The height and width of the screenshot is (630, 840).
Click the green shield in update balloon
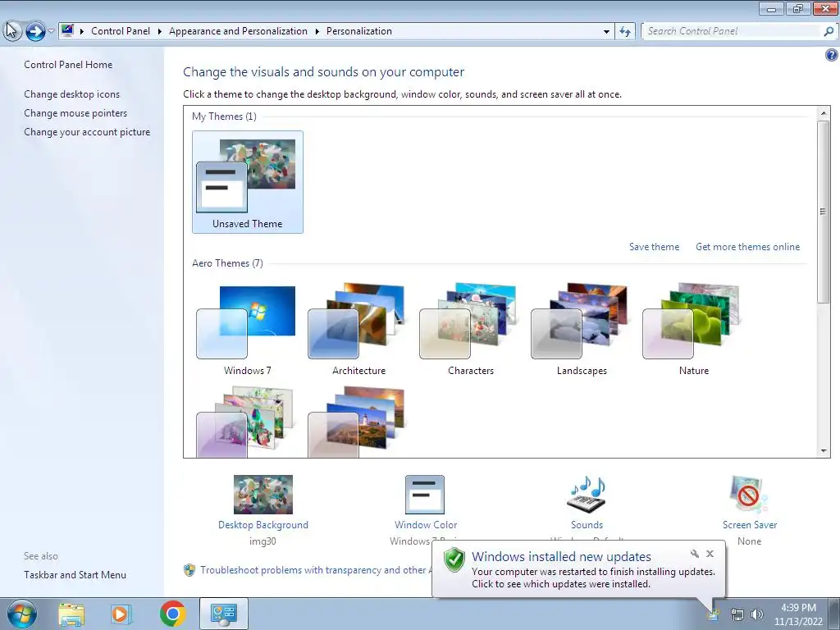[x=454, y=559]
